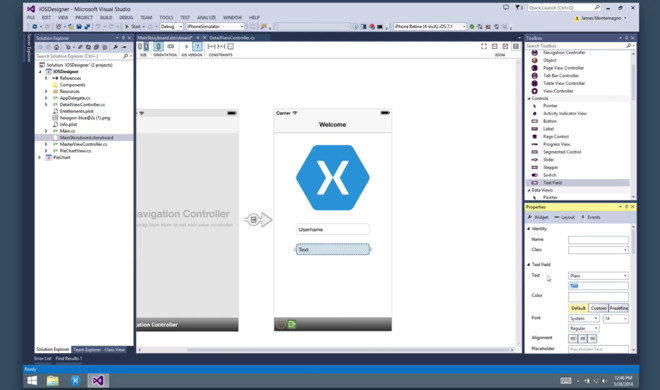Click the Search Toolbox input field
Screen dimensions: 660x390
[576, 45]
